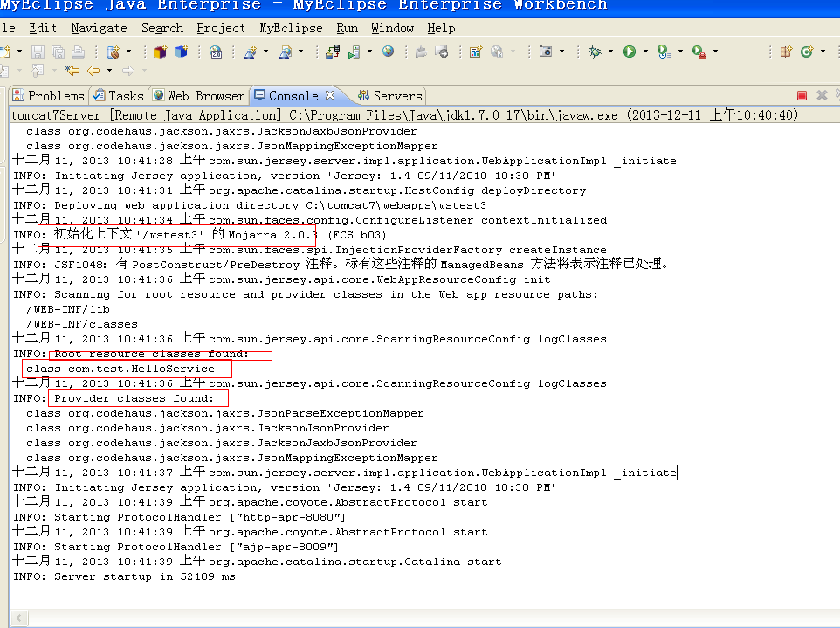Image resolution: width=840 pixels, height=628 pixels.
Task: Click the new database connection icon
Action: point(113,52)
